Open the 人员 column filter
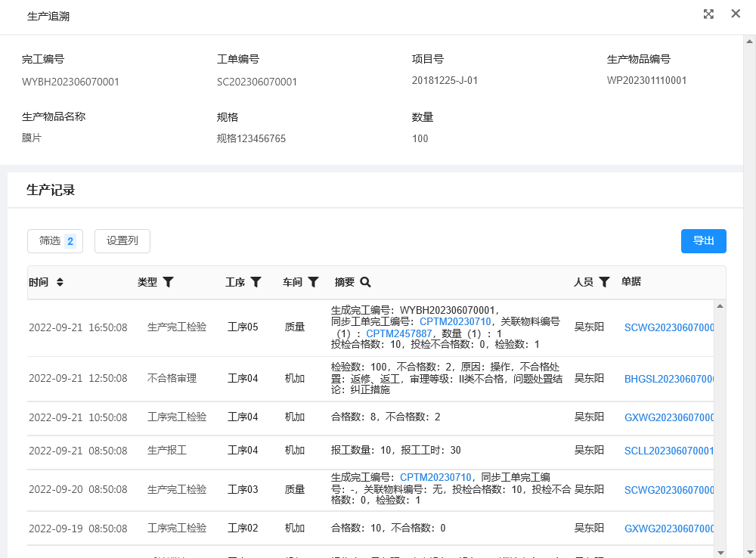The height and width of the screenshot is (558, 756). click(604, 282)
